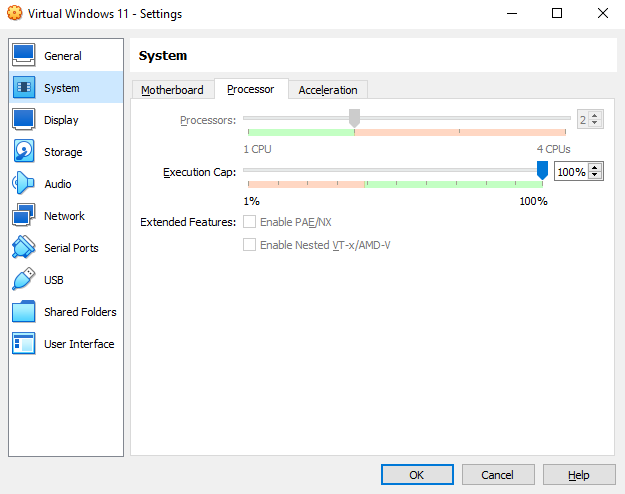625x494 pixels.
Task: Choose Network label in sidebar
Action: pos(64,216)
